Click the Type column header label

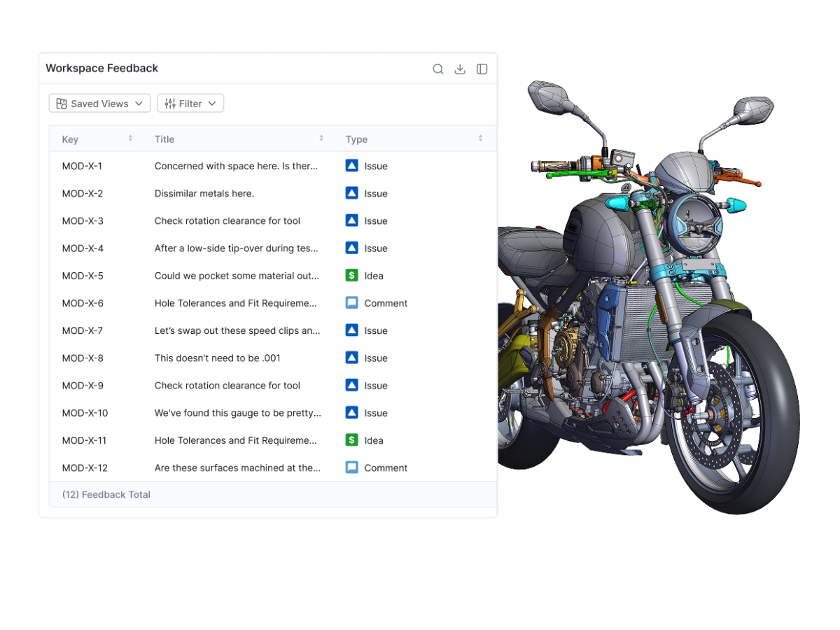point(356,139)
